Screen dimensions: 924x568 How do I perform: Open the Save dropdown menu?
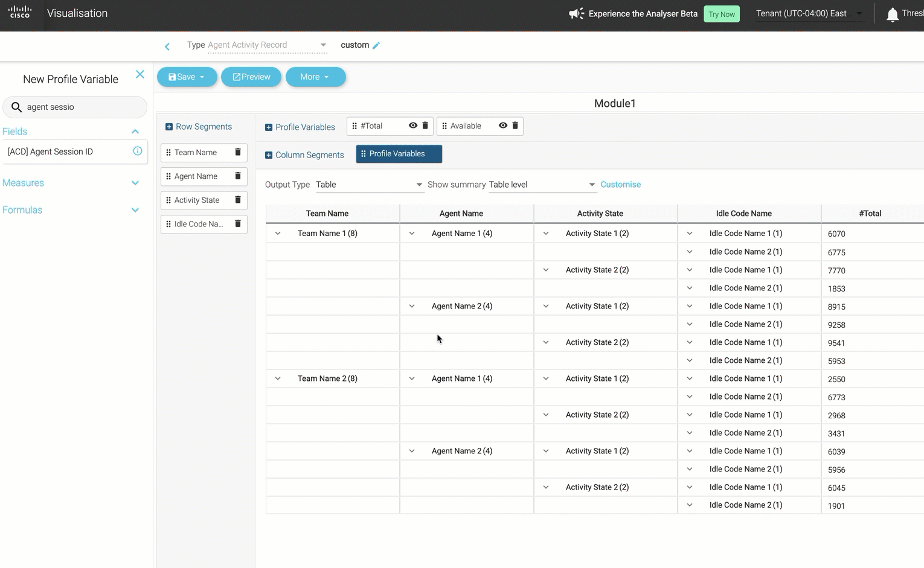(x=202, y=77)
